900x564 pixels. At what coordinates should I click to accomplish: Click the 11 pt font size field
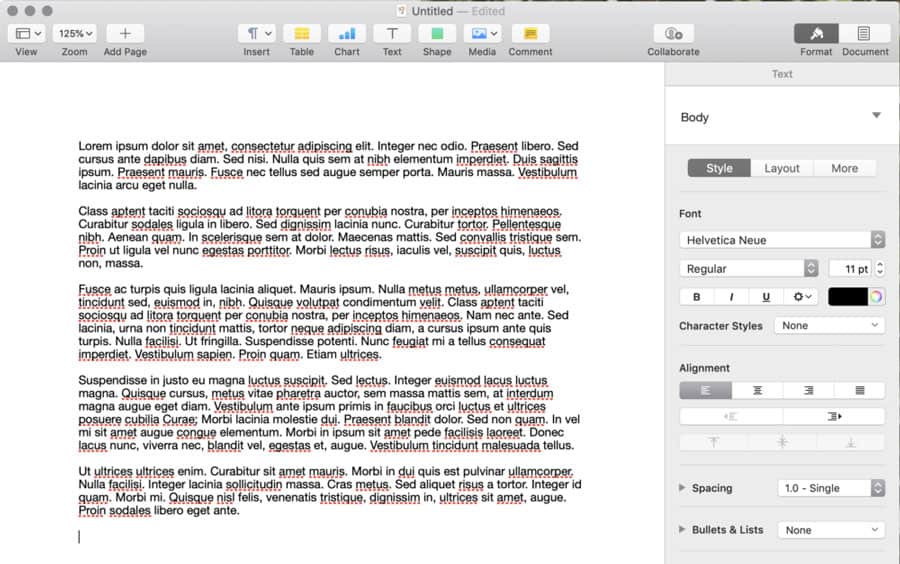coord(850,269)
